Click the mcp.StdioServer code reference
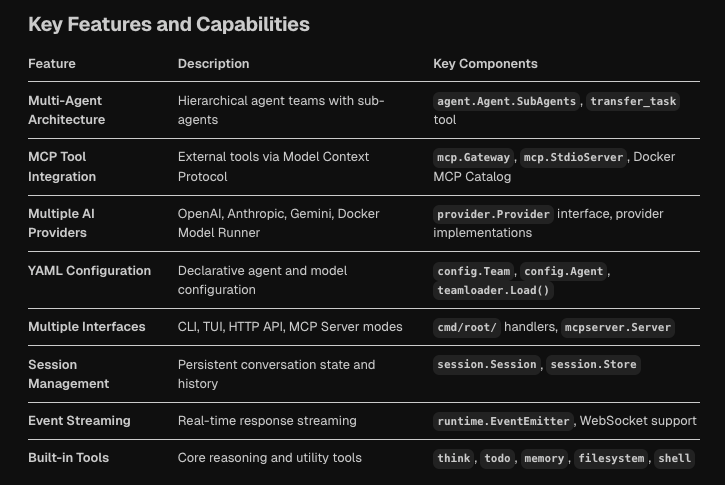Viewport: 725px width, 485px height. click(574, 157)
